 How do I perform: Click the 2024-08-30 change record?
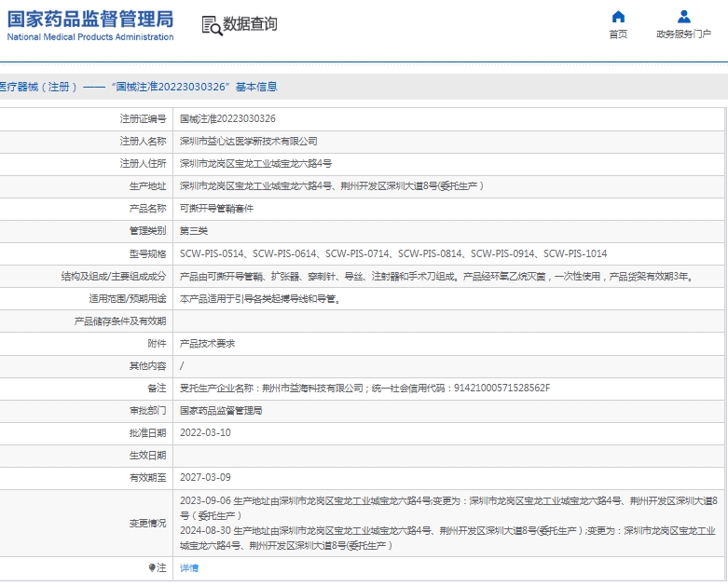(x=447, y=538)
